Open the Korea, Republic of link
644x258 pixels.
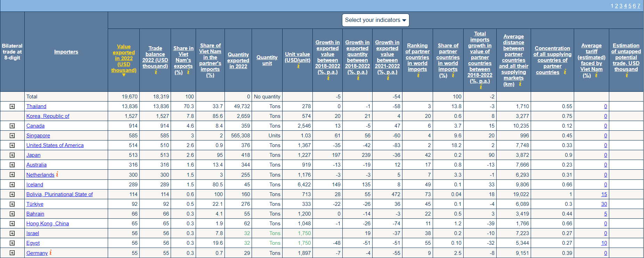coord(48,116)
